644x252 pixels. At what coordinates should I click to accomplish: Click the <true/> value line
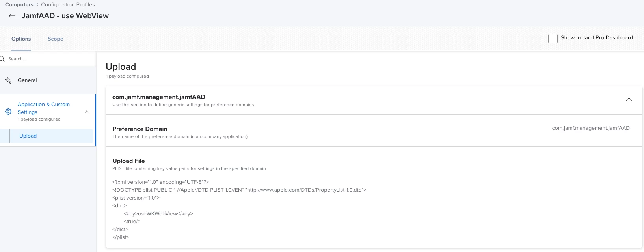point(132,222)
